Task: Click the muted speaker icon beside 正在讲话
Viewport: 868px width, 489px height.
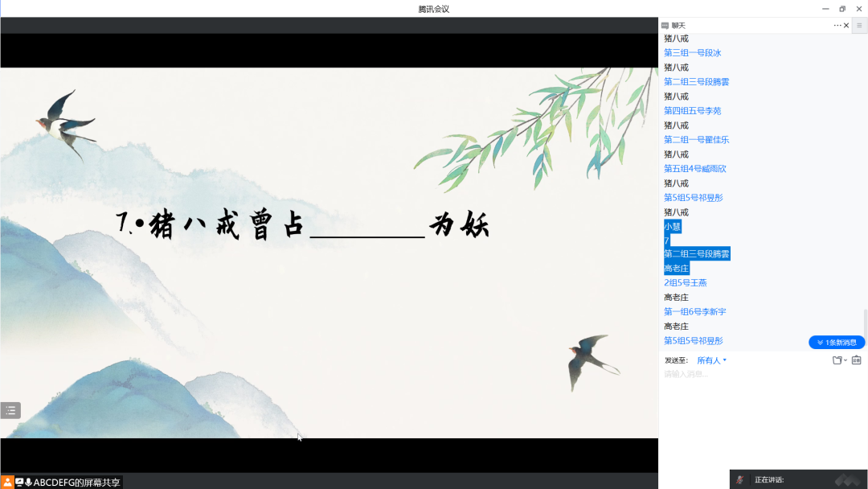Action: pos(740,479)
